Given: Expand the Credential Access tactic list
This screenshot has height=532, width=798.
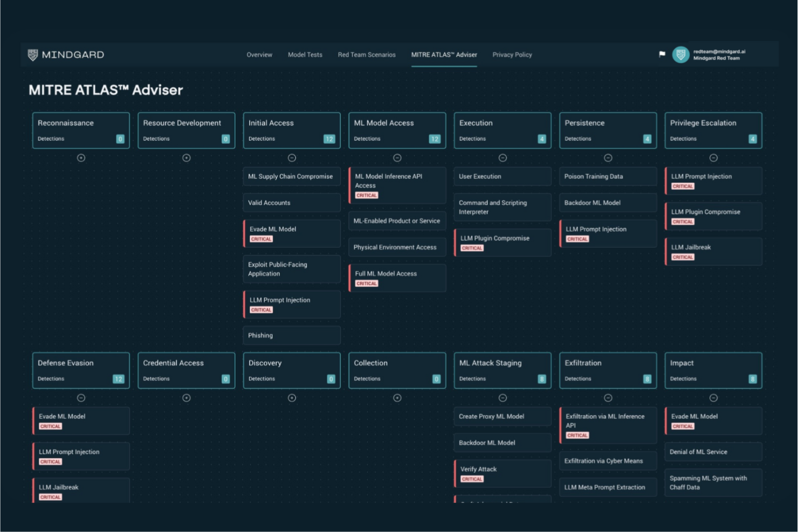Looking at the screenshot, I should click(x=187, y=398).
